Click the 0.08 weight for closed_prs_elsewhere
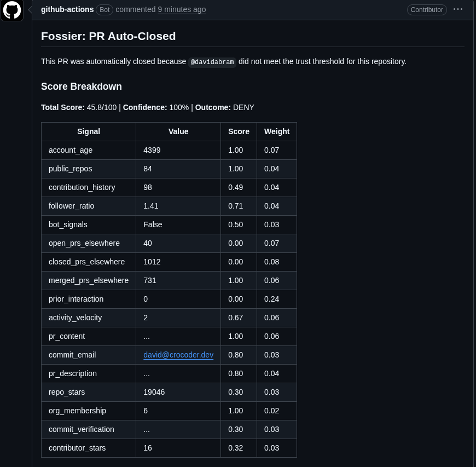The image size is (476, 467). pos(271,262)
